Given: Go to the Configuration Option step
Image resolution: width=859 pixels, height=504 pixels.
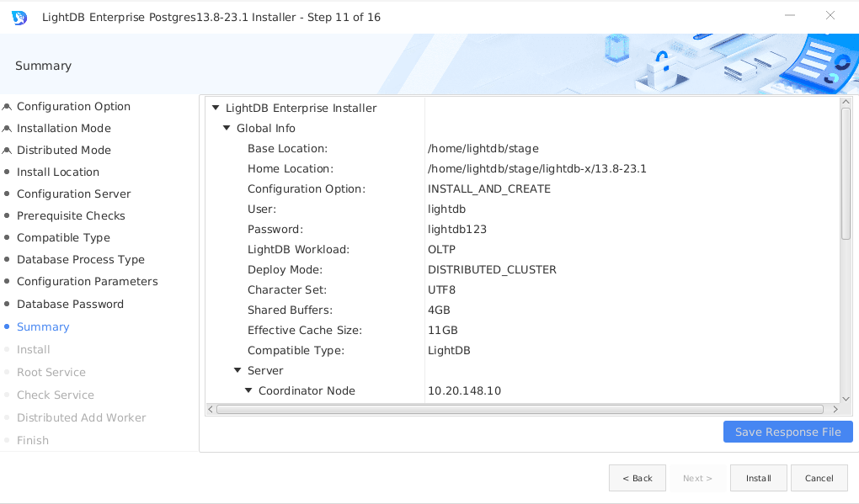Looking at the screenshot, I should 73,106.
